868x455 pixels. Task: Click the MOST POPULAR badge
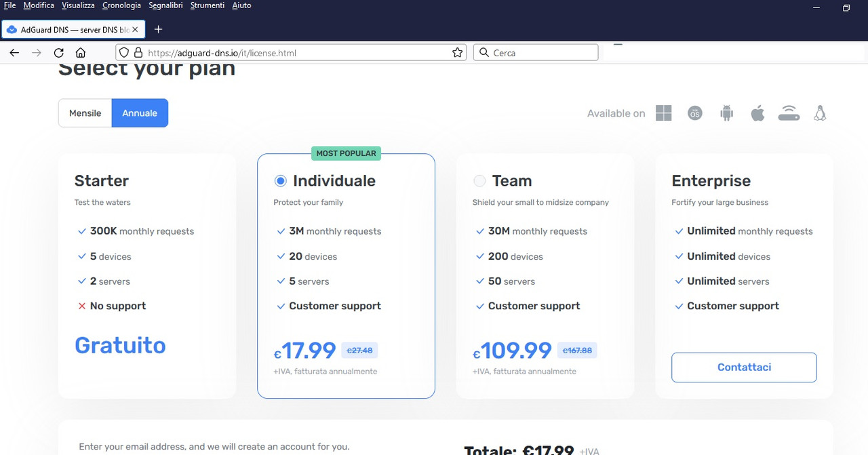pyautogui.click(x=346, y=153)
